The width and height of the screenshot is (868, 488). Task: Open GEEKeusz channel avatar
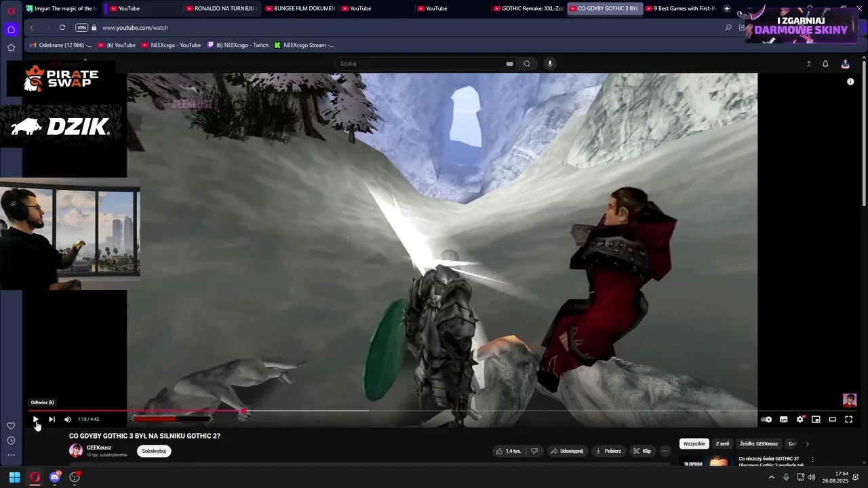pyautogui.click(x=76, y=451)
